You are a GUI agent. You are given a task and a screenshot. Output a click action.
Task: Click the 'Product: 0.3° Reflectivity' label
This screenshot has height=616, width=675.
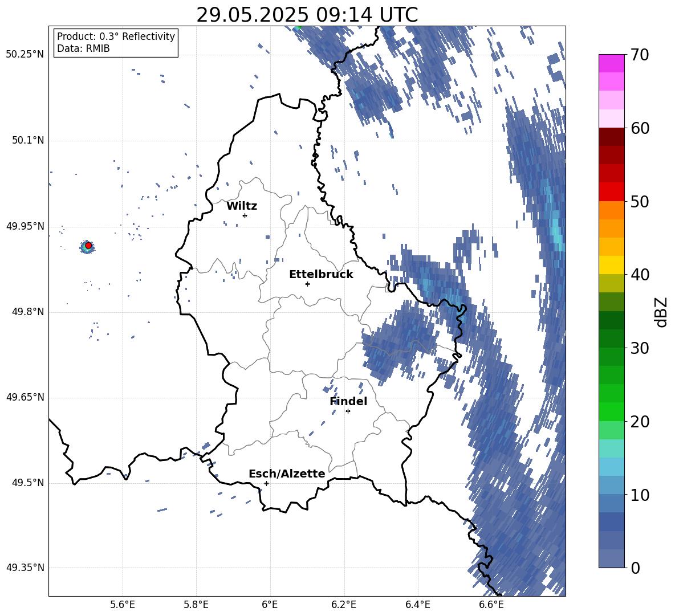tap(116, 36)
